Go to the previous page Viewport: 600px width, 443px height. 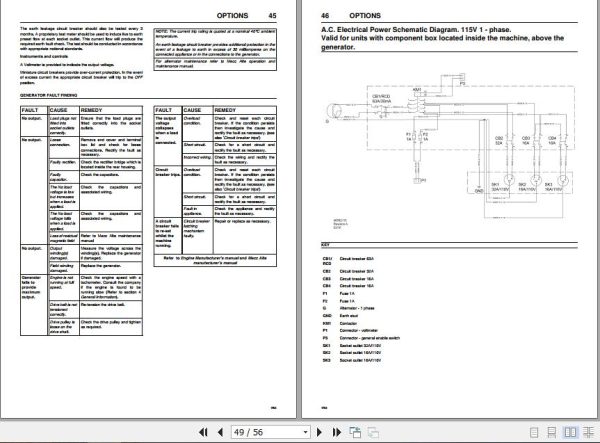[220, 432]
